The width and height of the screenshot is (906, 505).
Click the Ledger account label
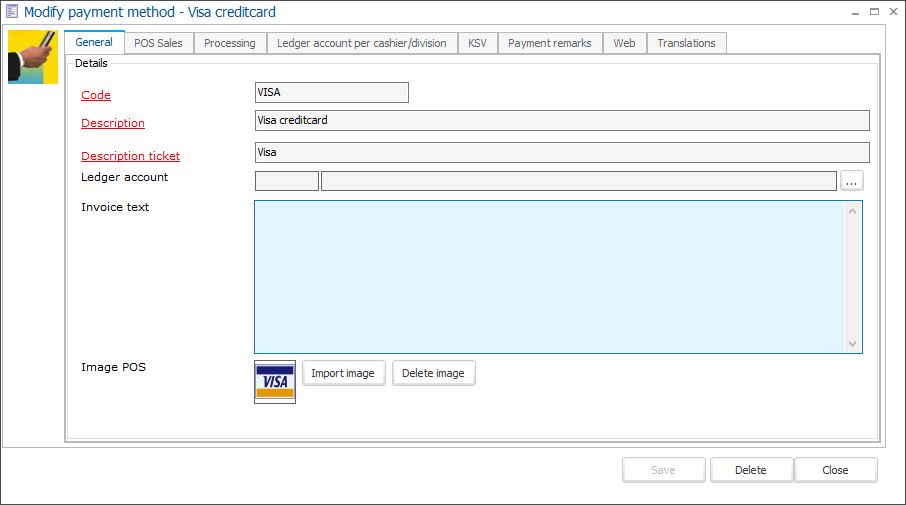point(124,177)
